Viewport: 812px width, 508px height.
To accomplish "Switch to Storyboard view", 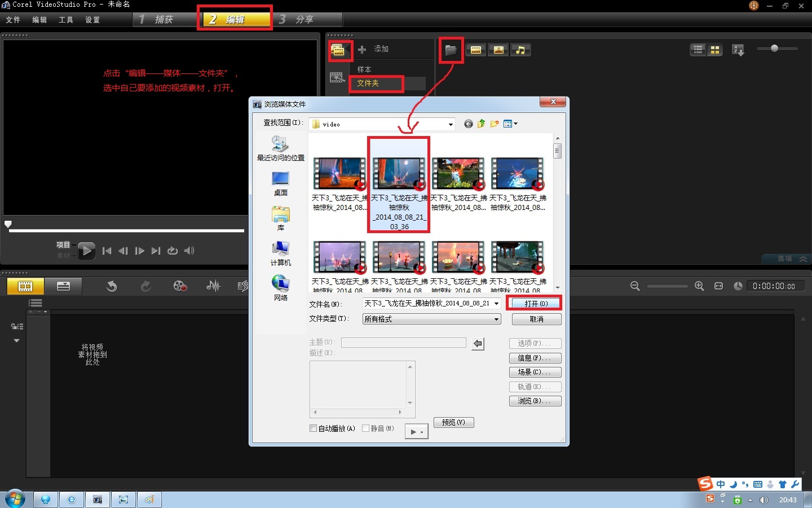I will click(25, 286).
